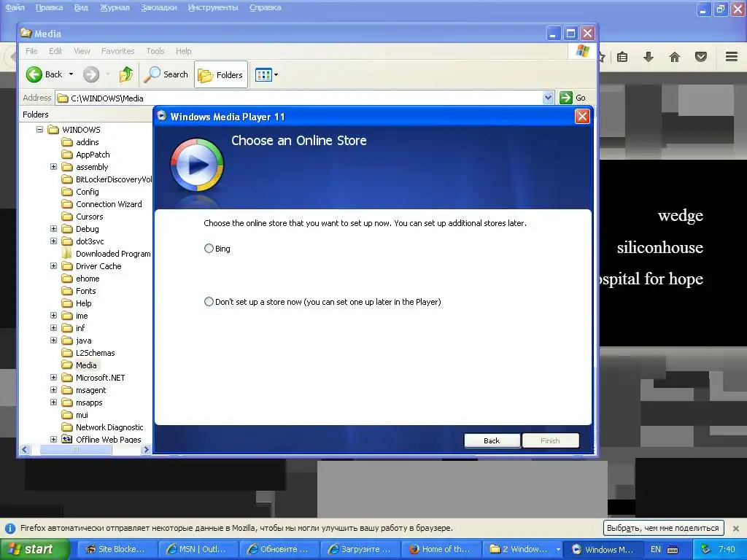Open Firefox Журнал menu
Image resolution: width=747 pixels, height=560 pixels.
[x=115, y=7]
